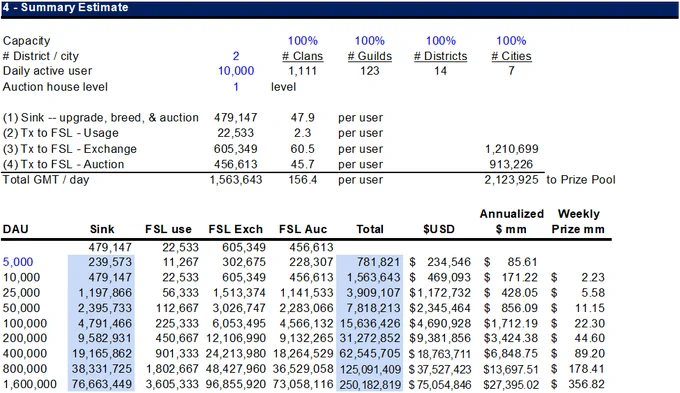Click the 'FSL use' column header
Viewport: 680px width, 393px height.
tap(168, 229)
